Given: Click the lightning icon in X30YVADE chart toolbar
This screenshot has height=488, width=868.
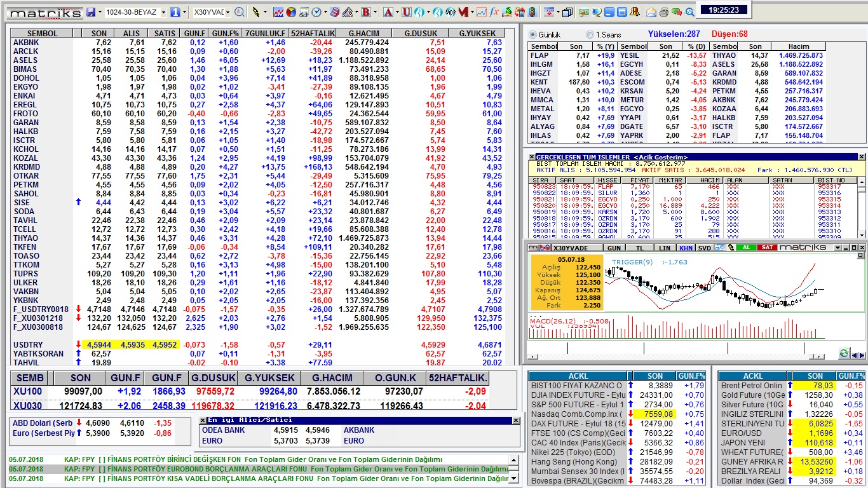Looking at the screenshot, I should pyautogui.click(x=732, y=247).
